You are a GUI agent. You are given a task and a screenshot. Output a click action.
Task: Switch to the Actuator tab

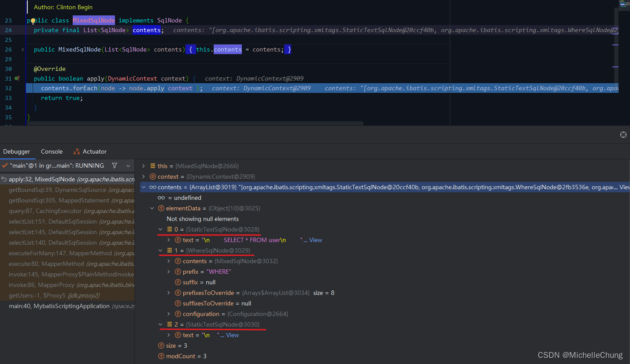[90, 151]
